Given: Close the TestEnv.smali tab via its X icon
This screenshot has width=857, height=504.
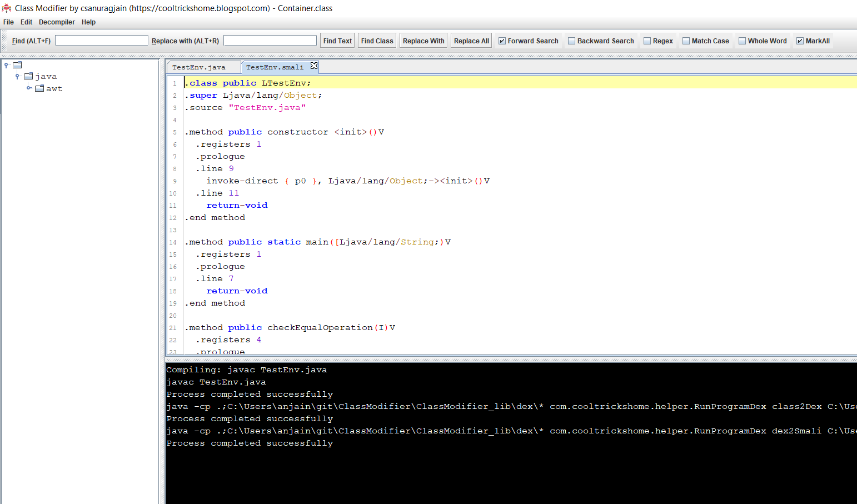Looking at the screenshot, I should pyautogui.click(x=314, y=66).
